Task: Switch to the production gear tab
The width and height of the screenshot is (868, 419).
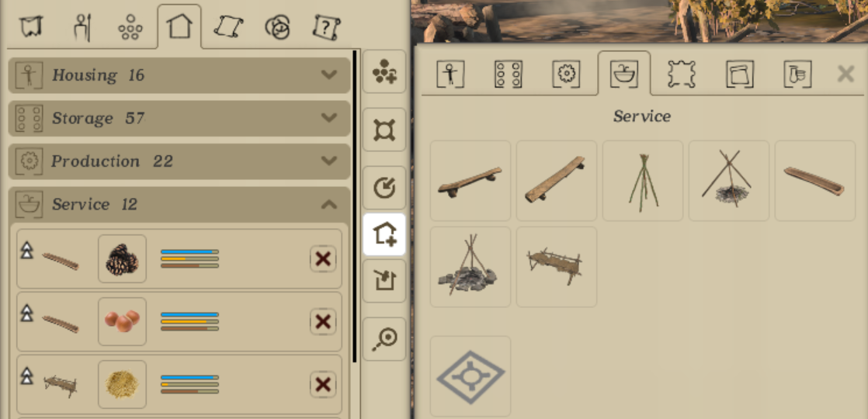Action: click(x=566, y=74)
